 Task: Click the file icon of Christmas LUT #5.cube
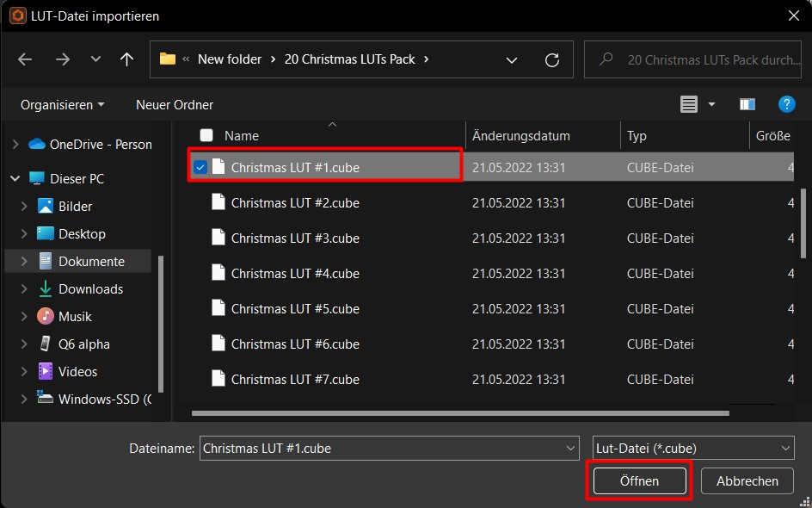click(x=218, y=308)
